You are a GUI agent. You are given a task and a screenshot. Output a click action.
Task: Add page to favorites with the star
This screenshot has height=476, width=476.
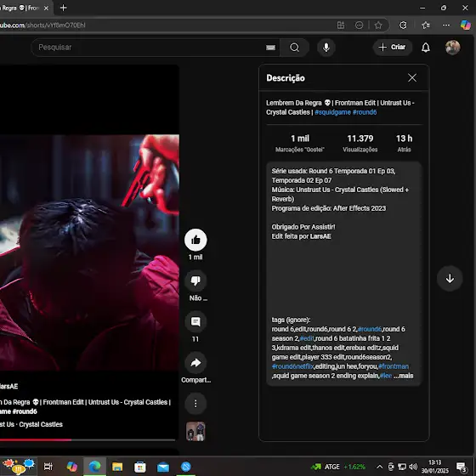tap(378, 25)
